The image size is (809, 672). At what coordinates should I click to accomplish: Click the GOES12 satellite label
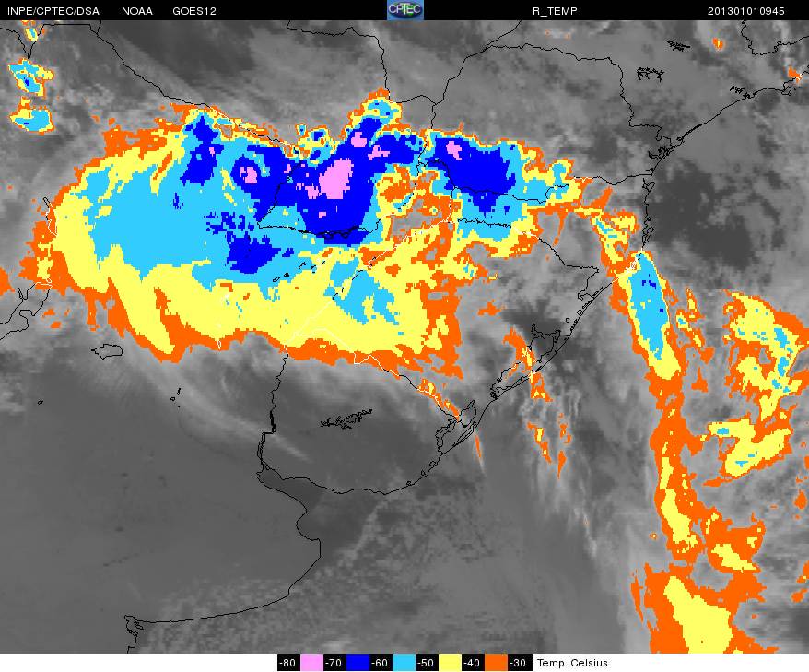point(194,11)
